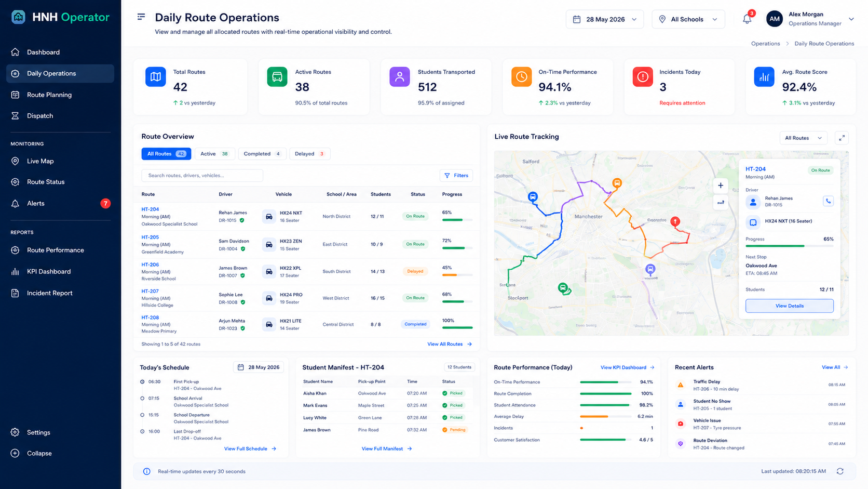Click Operations breadcrumb link
Screen dimensions: 868x489
pyautogui.click(x=765, y=44)
